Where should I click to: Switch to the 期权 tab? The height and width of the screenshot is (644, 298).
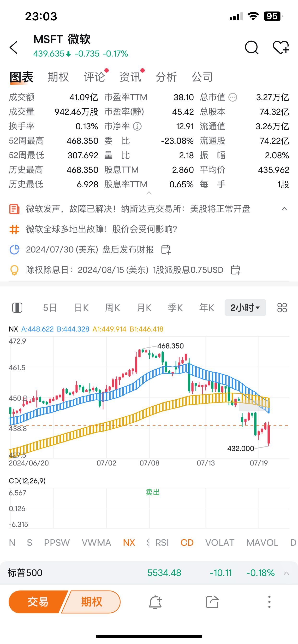click(x=58, y=77)
